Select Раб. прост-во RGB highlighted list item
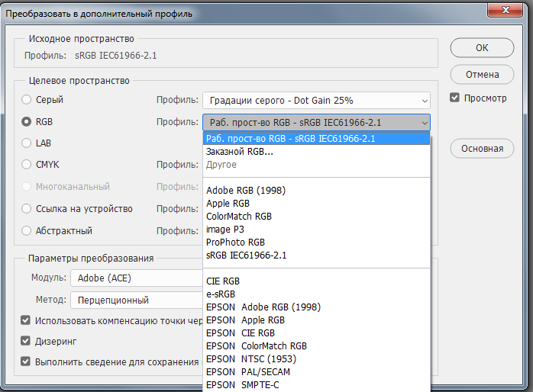 [316, 139]
